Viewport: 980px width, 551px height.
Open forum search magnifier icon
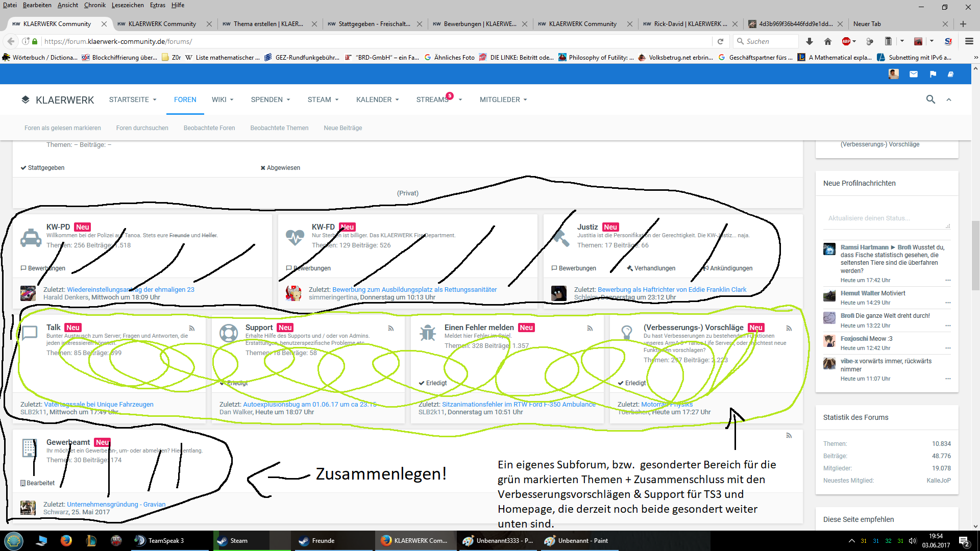click(930, 99)
